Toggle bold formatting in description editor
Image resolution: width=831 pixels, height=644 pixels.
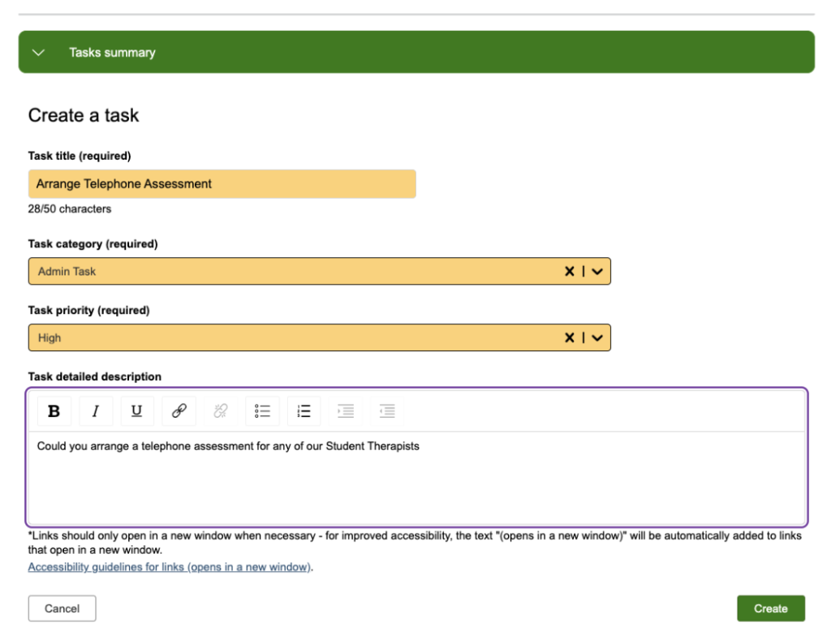click(x=54, y=411)
